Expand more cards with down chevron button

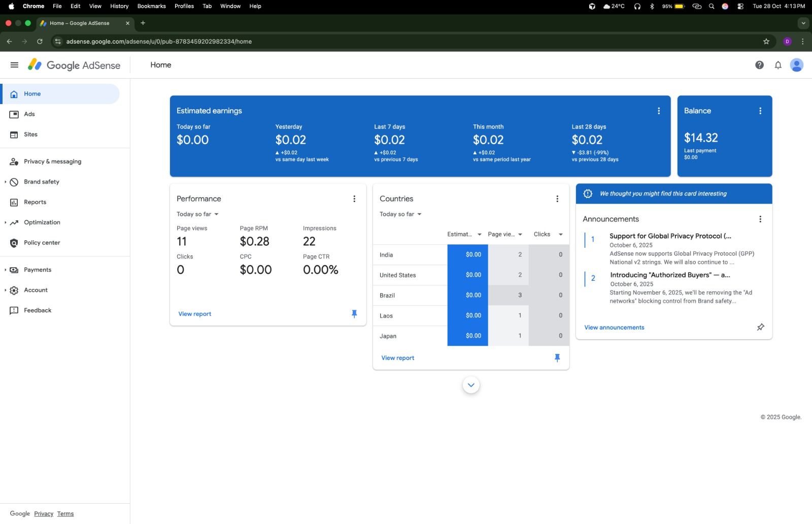pyautogui.click(x=471, y=385)
